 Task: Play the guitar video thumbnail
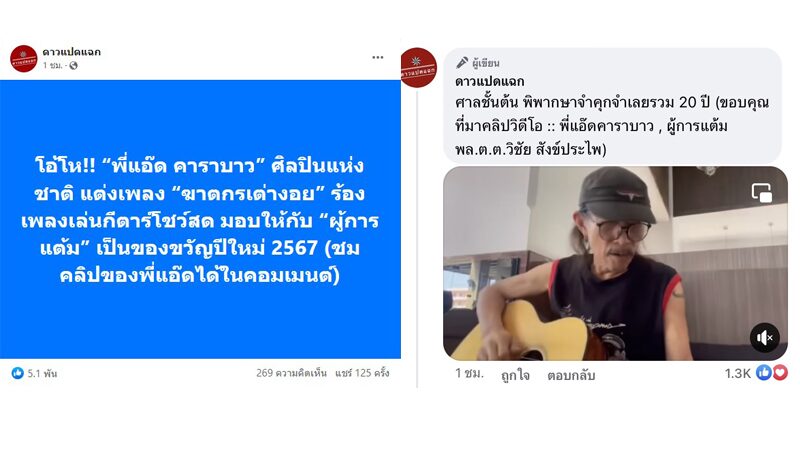(615, 263)
